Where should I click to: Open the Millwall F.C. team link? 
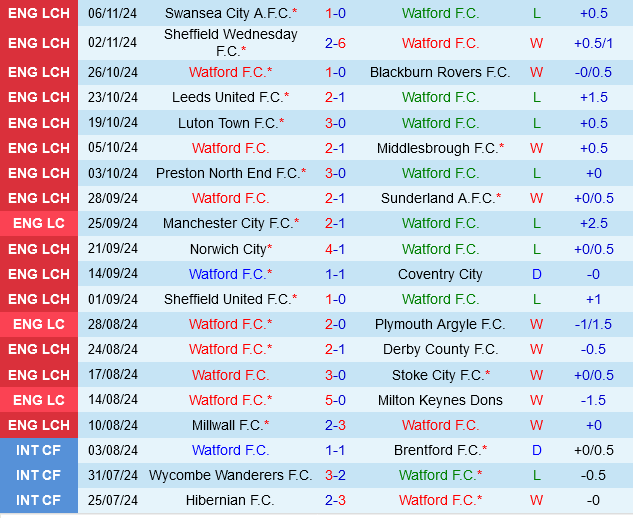click(x=227, y=425)
